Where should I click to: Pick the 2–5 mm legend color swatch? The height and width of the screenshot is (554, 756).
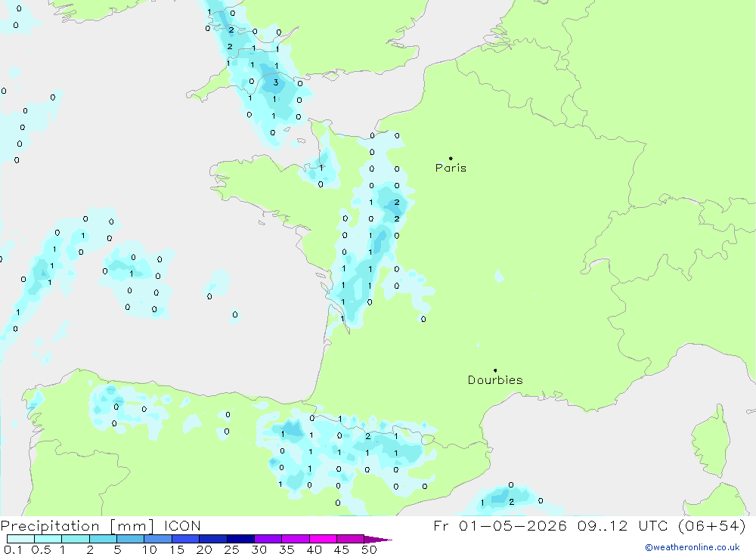pos(103,539)
